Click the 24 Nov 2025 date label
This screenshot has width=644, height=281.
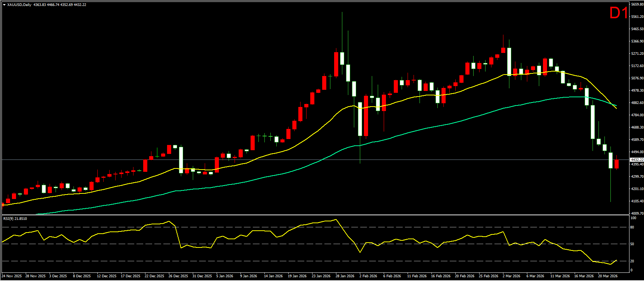12,276
